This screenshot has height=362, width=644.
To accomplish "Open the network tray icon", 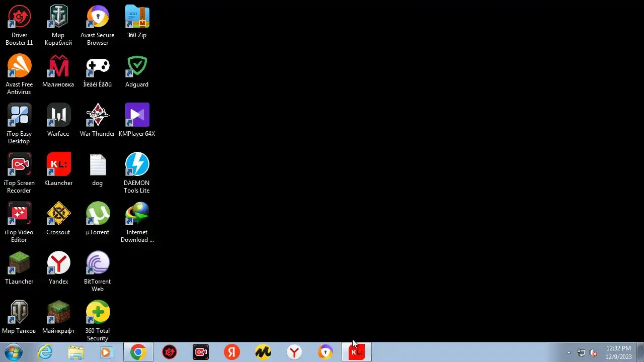I will [x=581, y=352].
